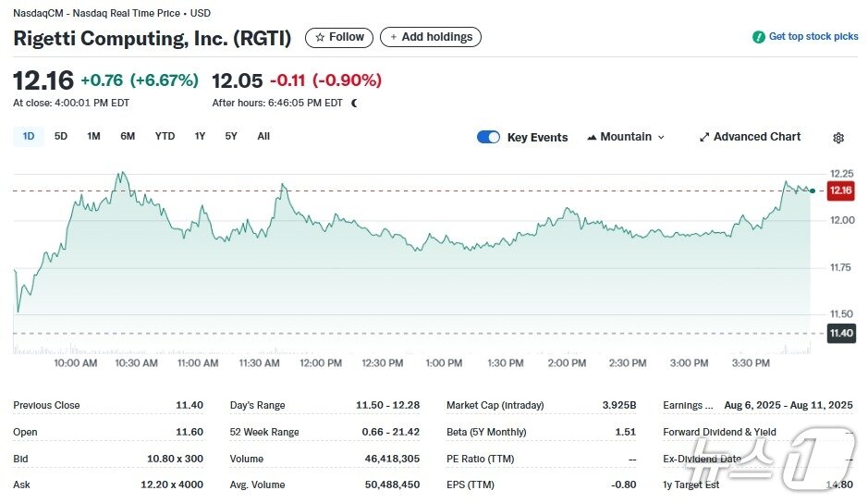The height and width of the screenshot is (503, 868).
Task: Select the 1D time range tab
Action: point(29,136)
